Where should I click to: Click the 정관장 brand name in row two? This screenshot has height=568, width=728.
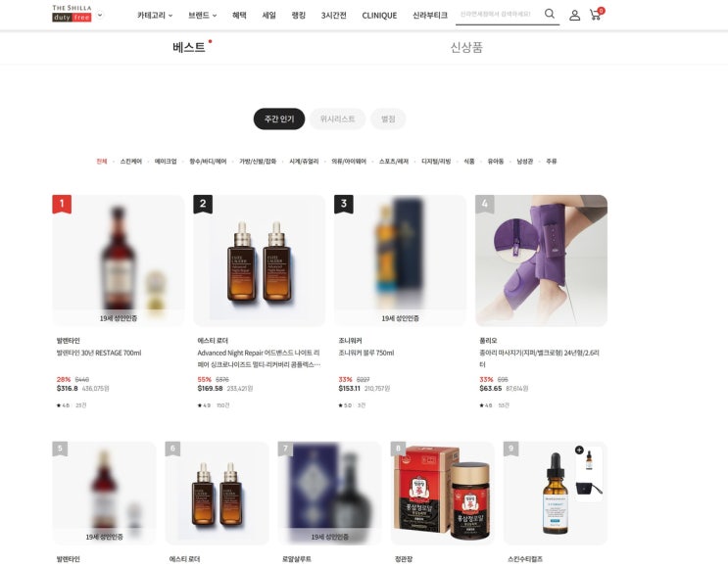(404, 559)
